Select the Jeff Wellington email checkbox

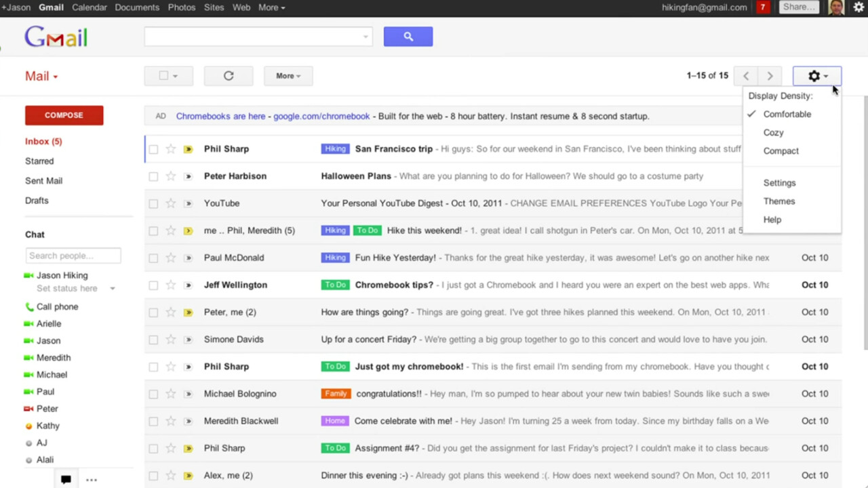pos(153,285)
